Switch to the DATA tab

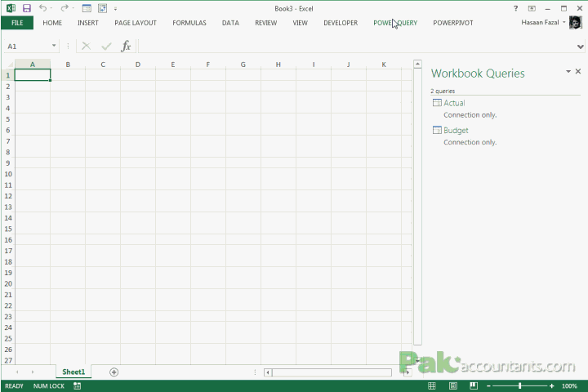tap(230, 23)
